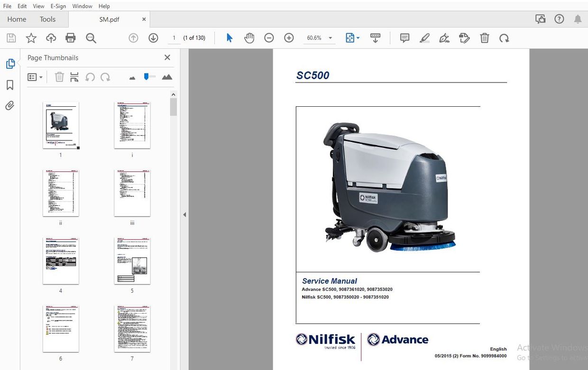Adjust the thumbnail size slider

tap(148, 76)
